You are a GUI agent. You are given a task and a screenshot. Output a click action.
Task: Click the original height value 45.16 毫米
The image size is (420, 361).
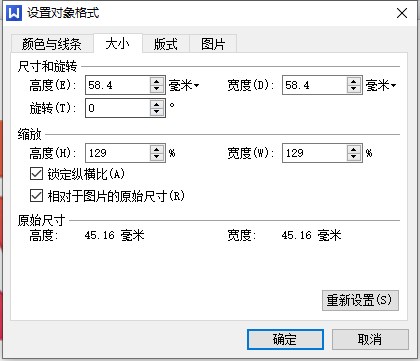click(x=114, y=235)
